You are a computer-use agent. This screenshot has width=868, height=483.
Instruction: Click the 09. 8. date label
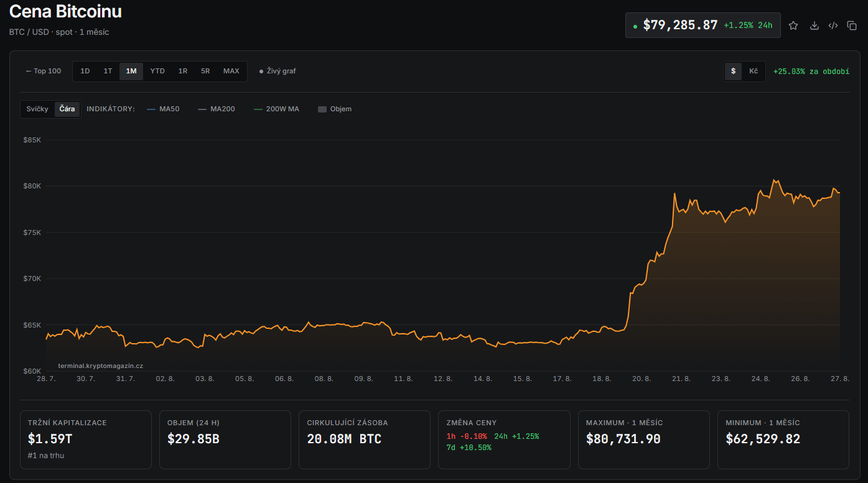tap(363, 379)
